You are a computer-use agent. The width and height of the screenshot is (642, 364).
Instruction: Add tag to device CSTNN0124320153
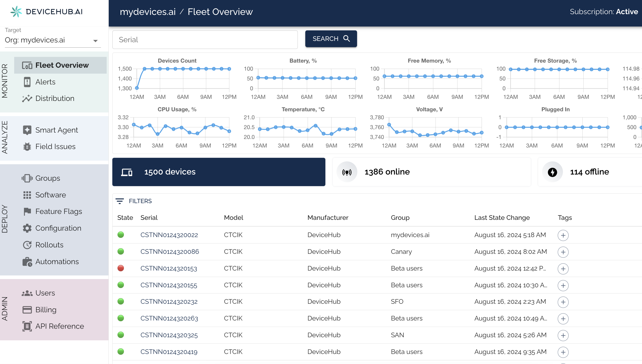point(563,269)
